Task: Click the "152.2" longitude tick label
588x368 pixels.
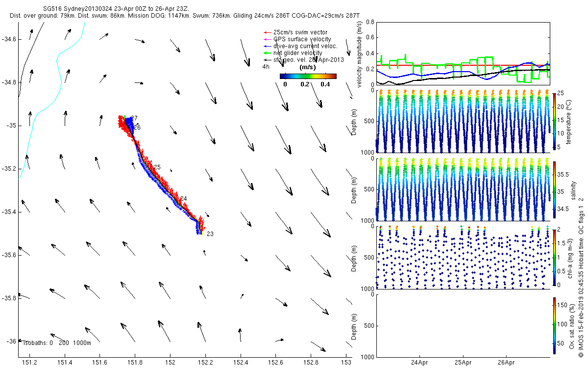Action: point(206,363)
